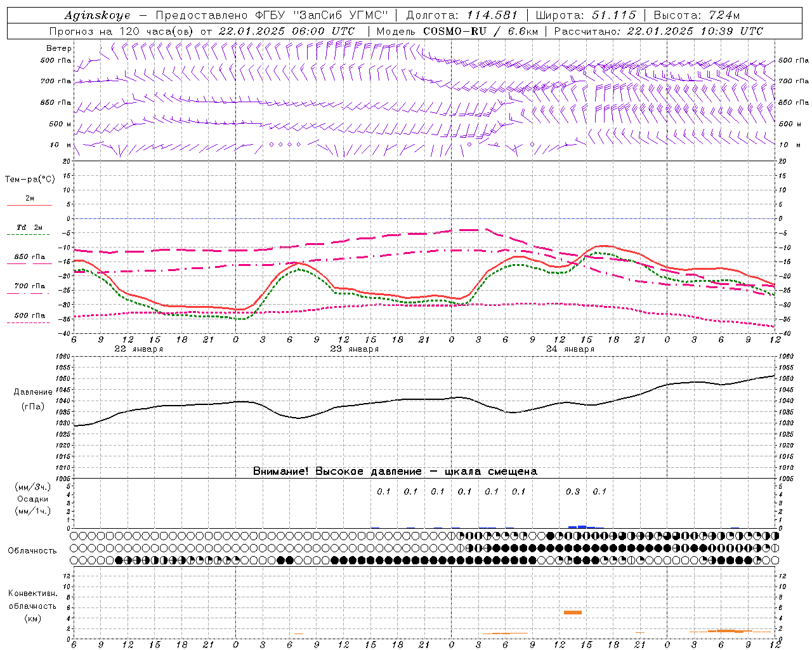Click the Давление pressure panel title
812x650 pixels.
33,392
